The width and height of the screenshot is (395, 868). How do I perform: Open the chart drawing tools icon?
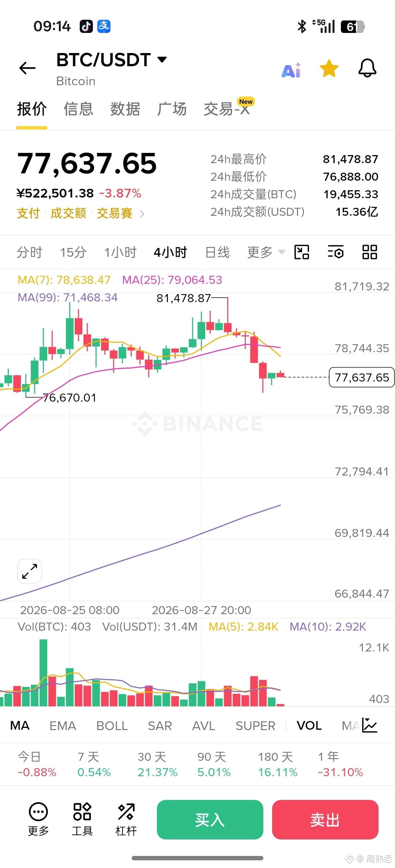coord(302,252)
